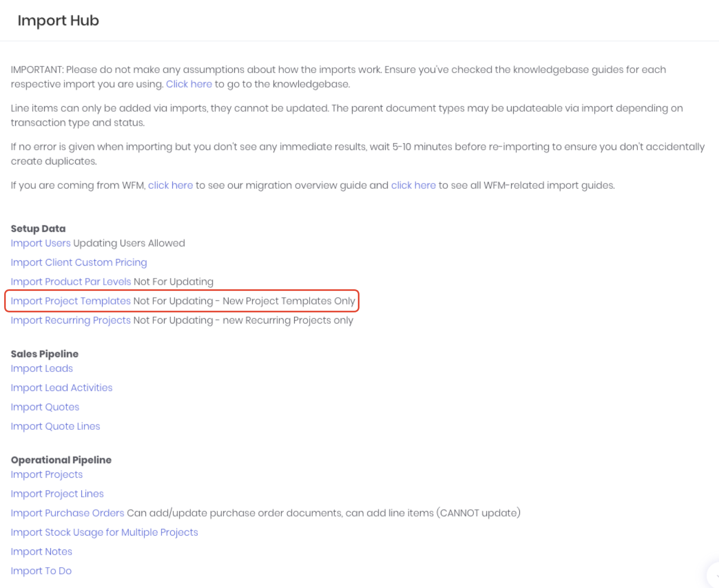Open the Import Quotes link
This screenshot has height=588, width=719.
coord(45,407)
